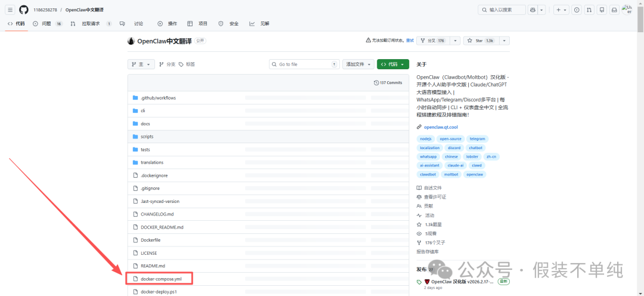Open DOCKER_README.md file
The height and width of the screenshot is (296, 644).
click(162, 227)
